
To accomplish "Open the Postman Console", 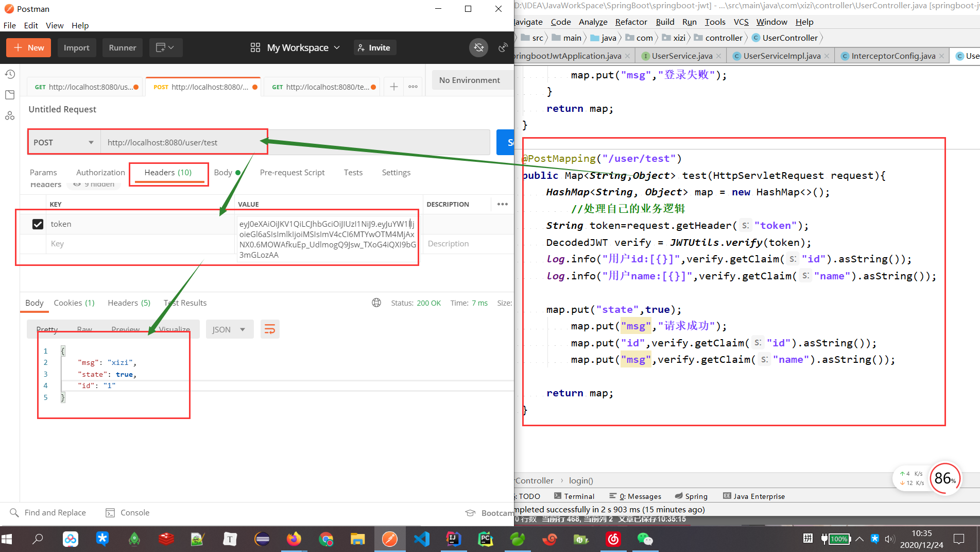I will 128,512.
